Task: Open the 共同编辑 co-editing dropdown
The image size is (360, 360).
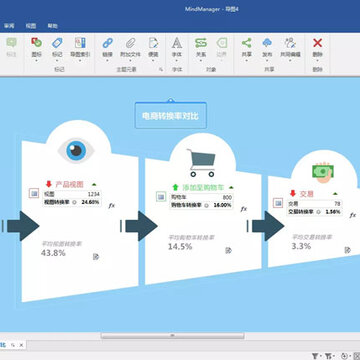Action: click(290, 61)
